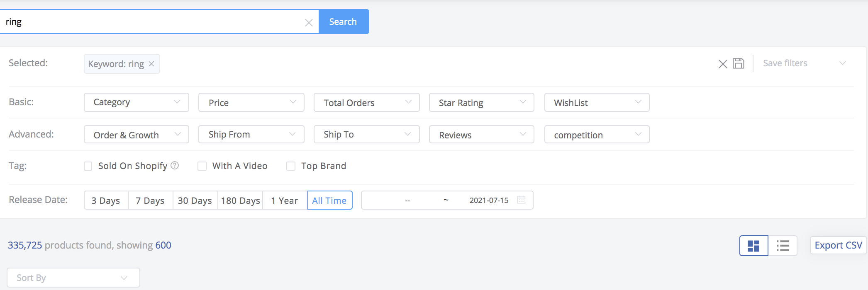Export results using Export CSV
The image size is (868, 290).
(838, 245)
